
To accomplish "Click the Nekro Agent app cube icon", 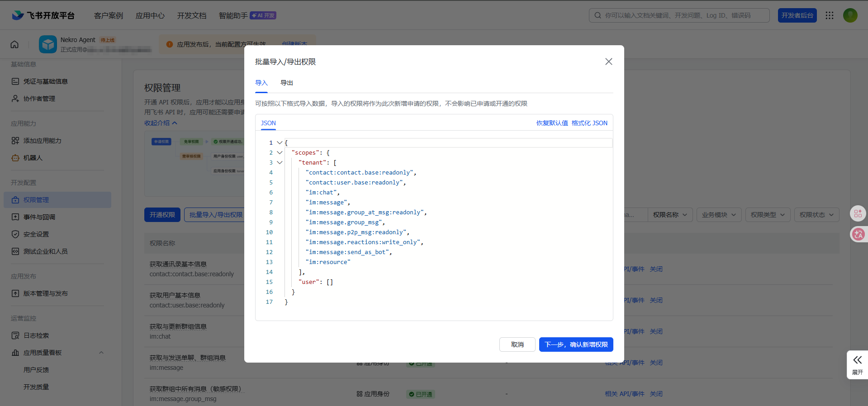I will click(48, 44).
